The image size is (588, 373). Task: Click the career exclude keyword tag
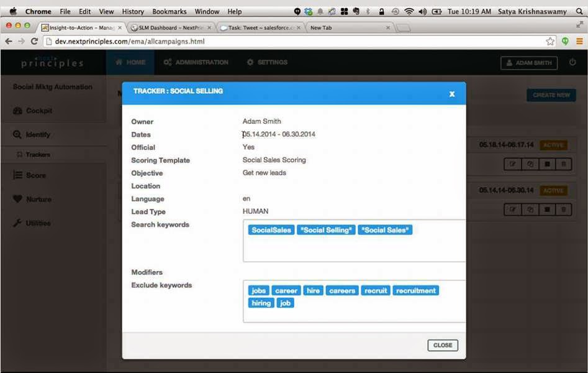[286, 290]
